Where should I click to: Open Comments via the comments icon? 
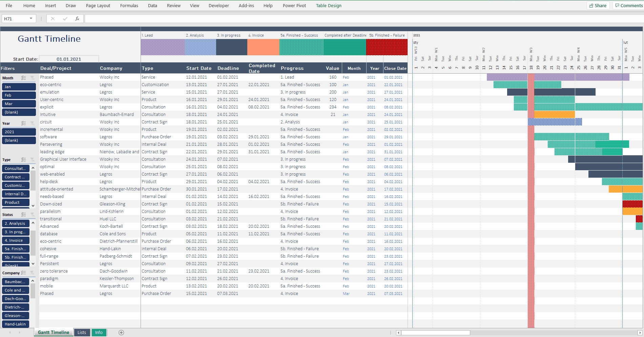tap(629, 5)
